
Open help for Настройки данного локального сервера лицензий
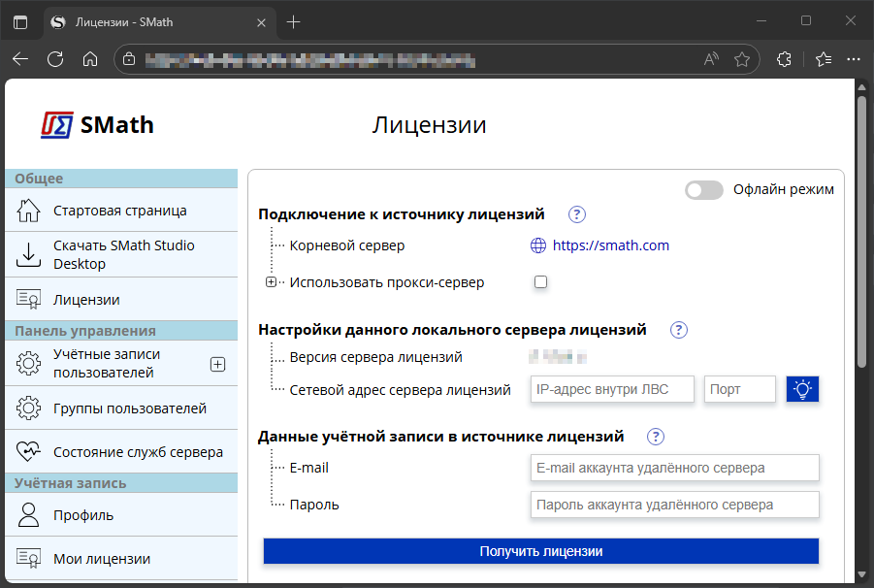[x=678, y=330]
